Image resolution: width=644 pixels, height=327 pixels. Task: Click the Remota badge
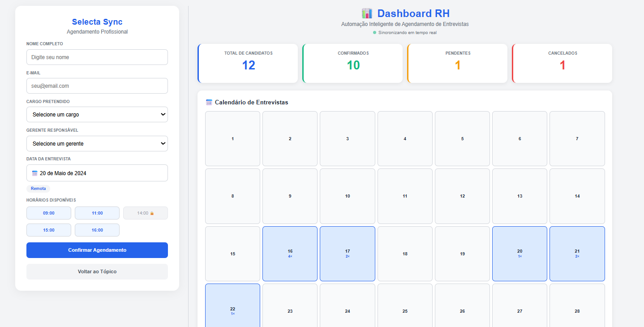[x=39, y=189]
